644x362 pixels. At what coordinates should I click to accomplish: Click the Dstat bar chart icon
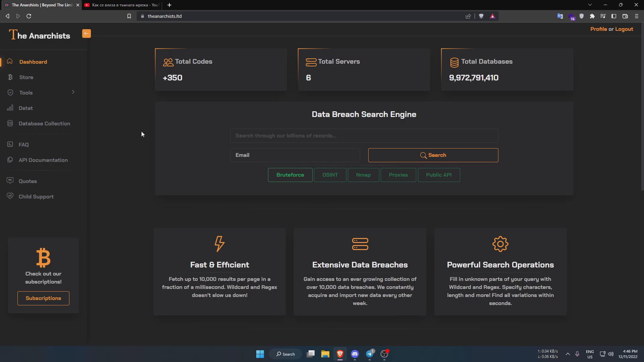click(x=10, y=108)
